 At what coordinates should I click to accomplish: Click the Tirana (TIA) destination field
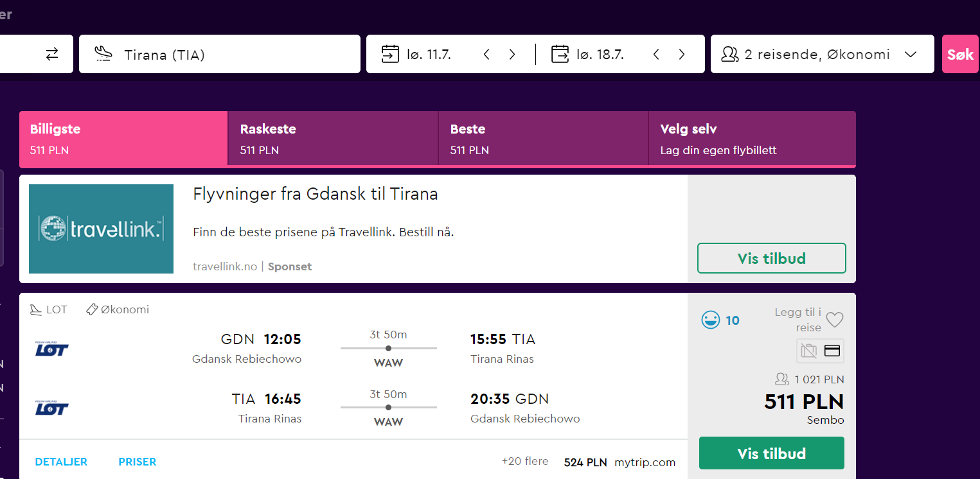[220, 54]
